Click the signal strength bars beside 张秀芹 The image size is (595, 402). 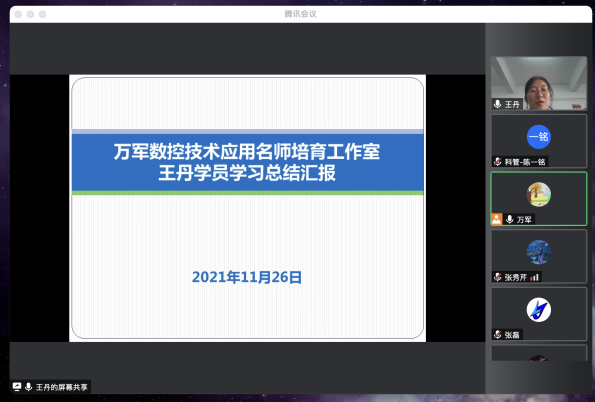click(x=534, y=277)
